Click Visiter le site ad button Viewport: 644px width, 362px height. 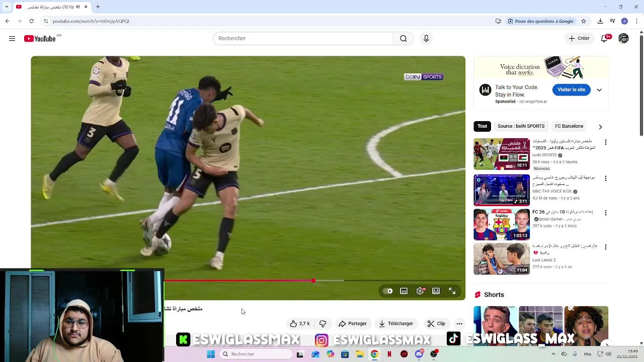click(571, 90)
